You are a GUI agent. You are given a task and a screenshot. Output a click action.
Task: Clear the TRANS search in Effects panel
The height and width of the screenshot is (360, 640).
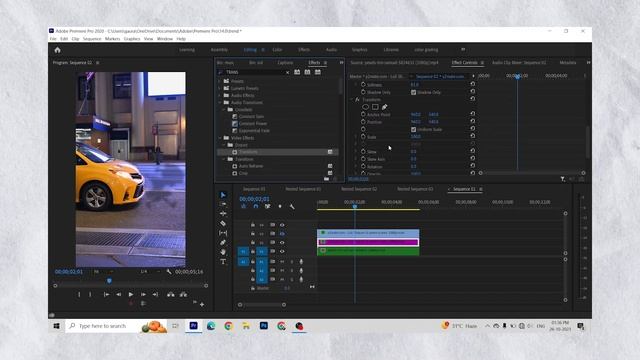coord(287,72)
